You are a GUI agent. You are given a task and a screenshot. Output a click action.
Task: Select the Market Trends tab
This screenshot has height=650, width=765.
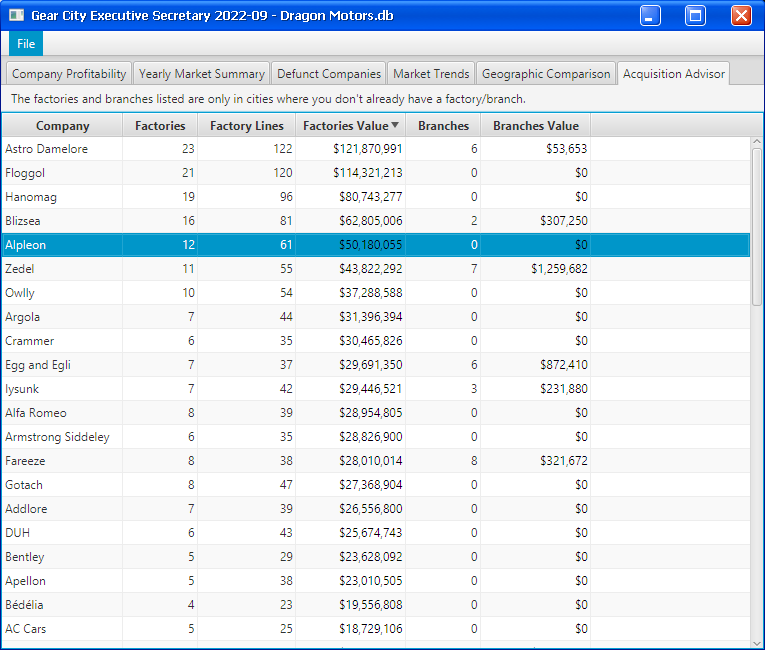[431, 74]
